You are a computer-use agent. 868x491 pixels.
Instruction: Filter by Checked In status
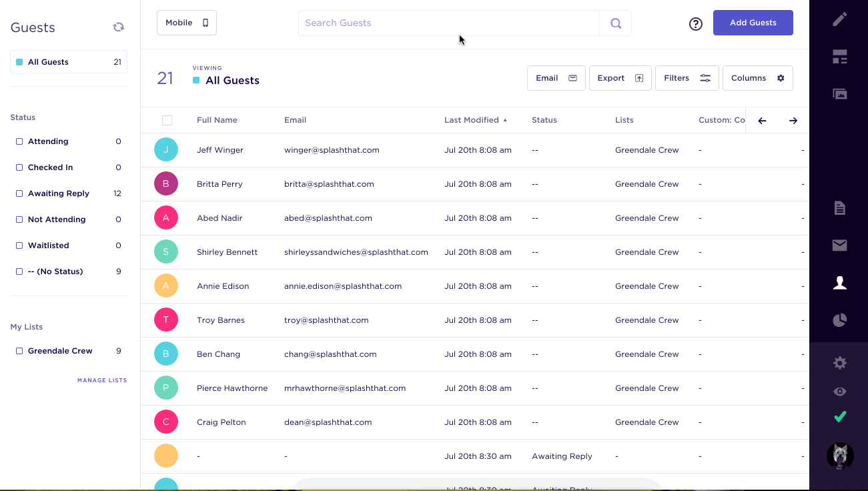click(69, 167)
